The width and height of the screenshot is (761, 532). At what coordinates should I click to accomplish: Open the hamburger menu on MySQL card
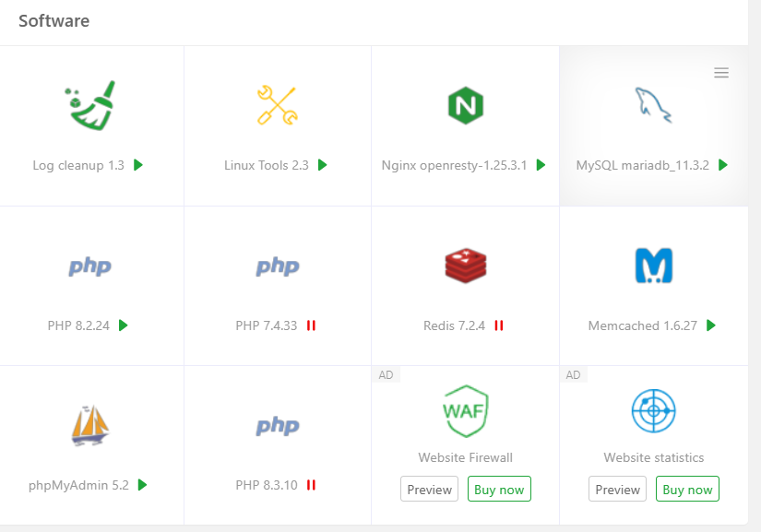721,73
